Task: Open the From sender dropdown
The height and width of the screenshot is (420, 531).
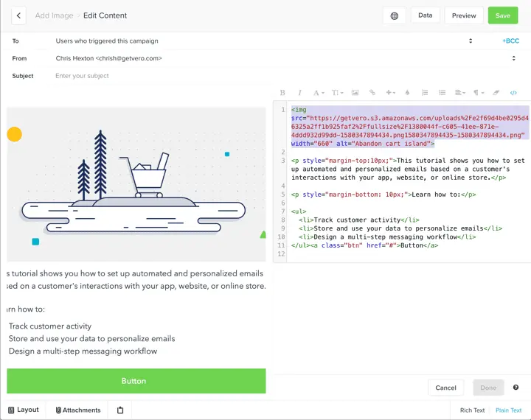Action: click(x=514, y=58)
